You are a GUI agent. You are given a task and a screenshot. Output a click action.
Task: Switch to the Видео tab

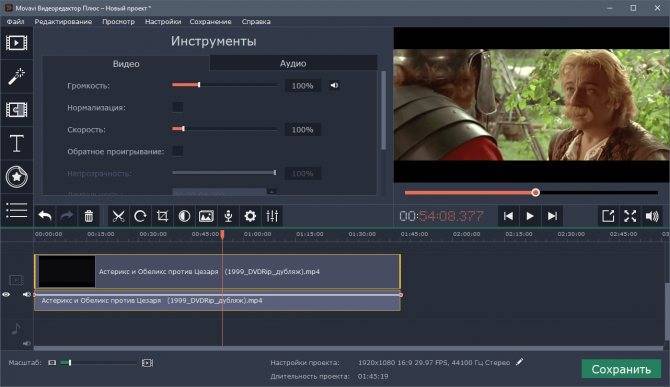126,64
